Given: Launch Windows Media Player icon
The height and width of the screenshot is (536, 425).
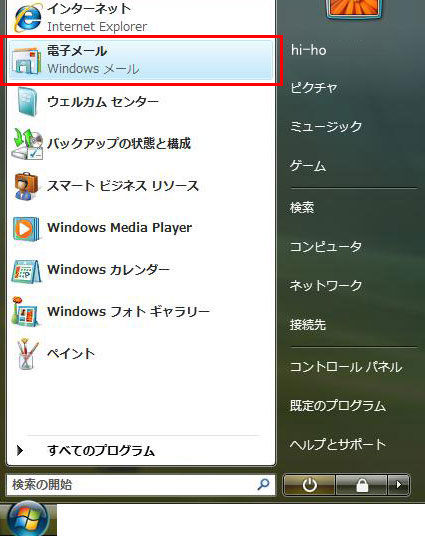Looking at the screenshot, I should click(x=26, y=228).
